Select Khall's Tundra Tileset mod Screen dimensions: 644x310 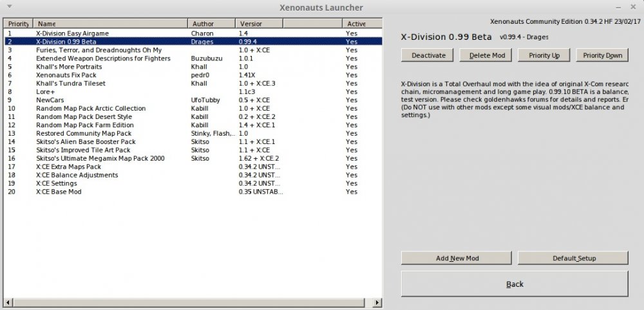[193, 83]
